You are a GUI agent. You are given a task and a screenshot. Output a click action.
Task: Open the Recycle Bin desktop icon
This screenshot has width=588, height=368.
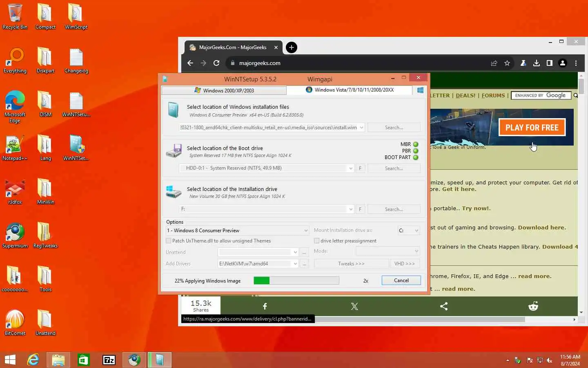coord(15,16)
